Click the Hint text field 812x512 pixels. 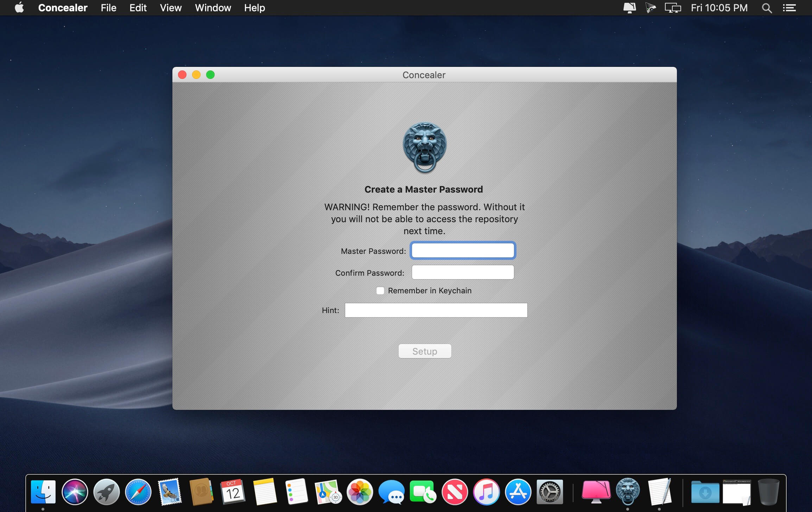pyautogui.click(x=436, y=310)
